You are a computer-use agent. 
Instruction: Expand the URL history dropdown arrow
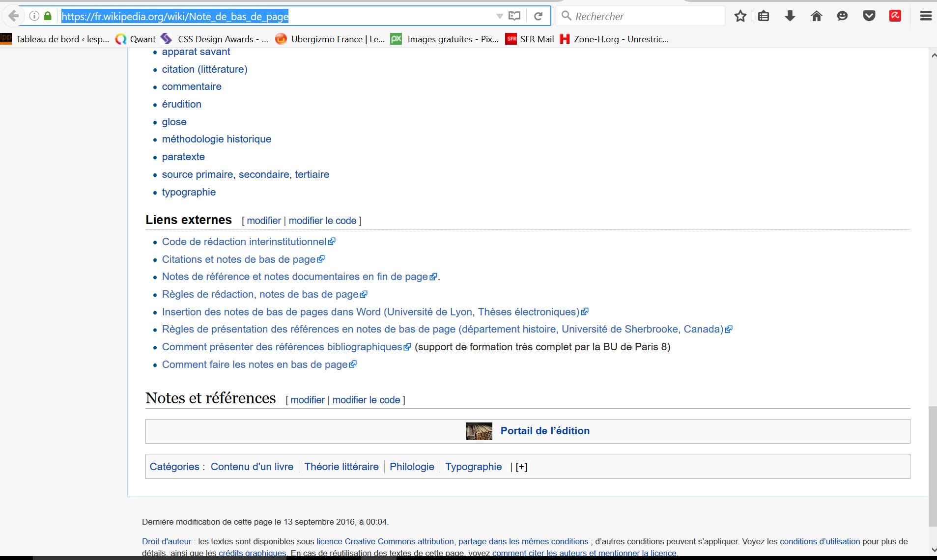tap(499, 16)
